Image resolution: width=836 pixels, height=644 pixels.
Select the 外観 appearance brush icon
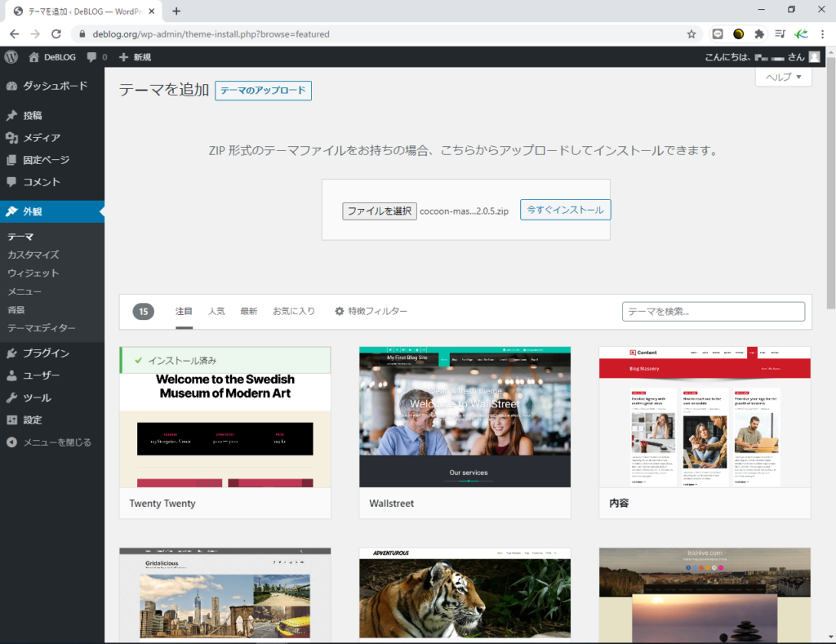[x=11, y=211]
